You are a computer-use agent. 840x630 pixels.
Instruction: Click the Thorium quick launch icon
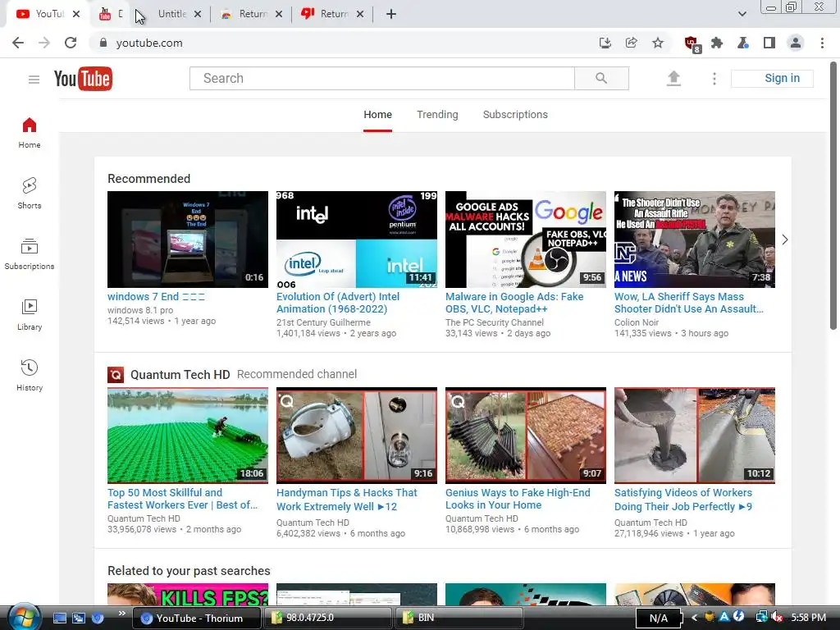pos(98,618)
